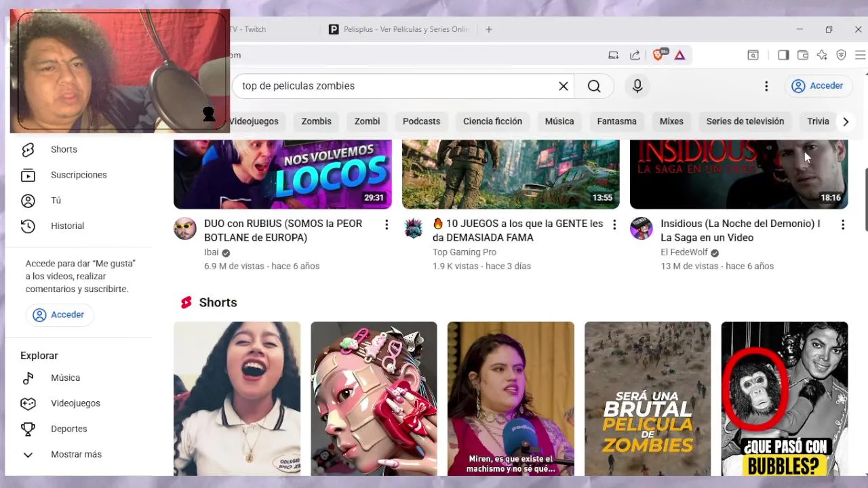This screenshot has height=488, width=868.
Task: Select the Podcasts filter chip
Action: (x=421, y=121)
